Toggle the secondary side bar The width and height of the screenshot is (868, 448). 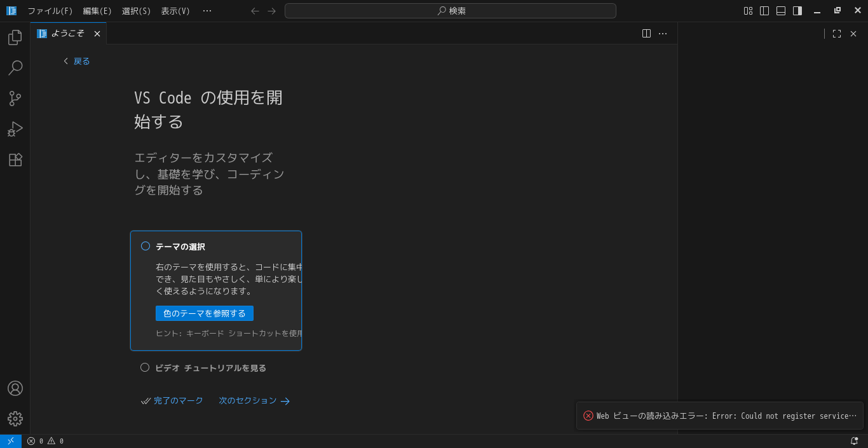point(797,11)
